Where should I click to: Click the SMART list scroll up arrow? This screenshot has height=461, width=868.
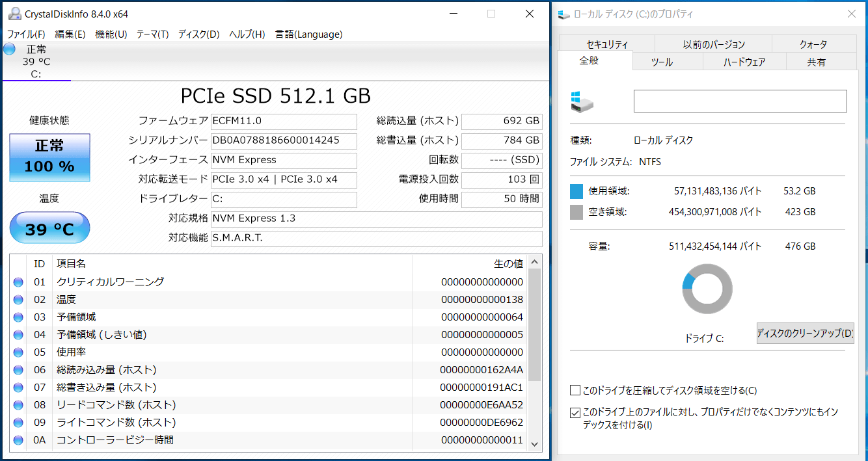tap(535, 262)
